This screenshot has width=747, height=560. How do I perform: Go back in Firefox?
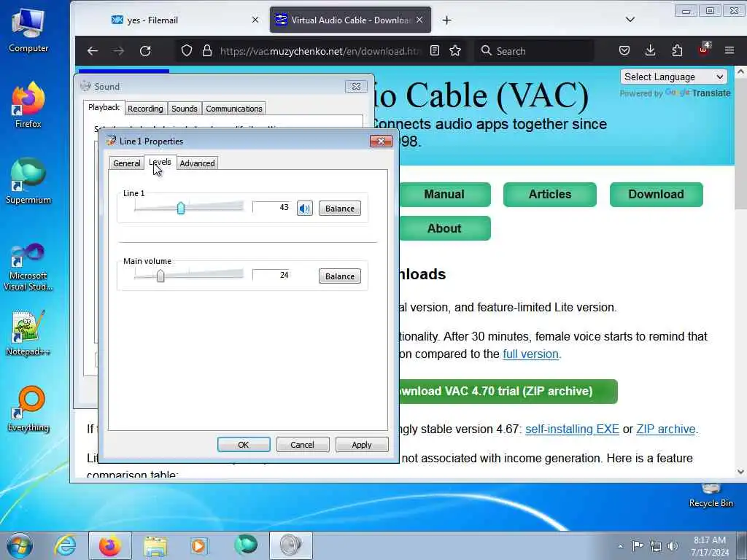point(93,50)
